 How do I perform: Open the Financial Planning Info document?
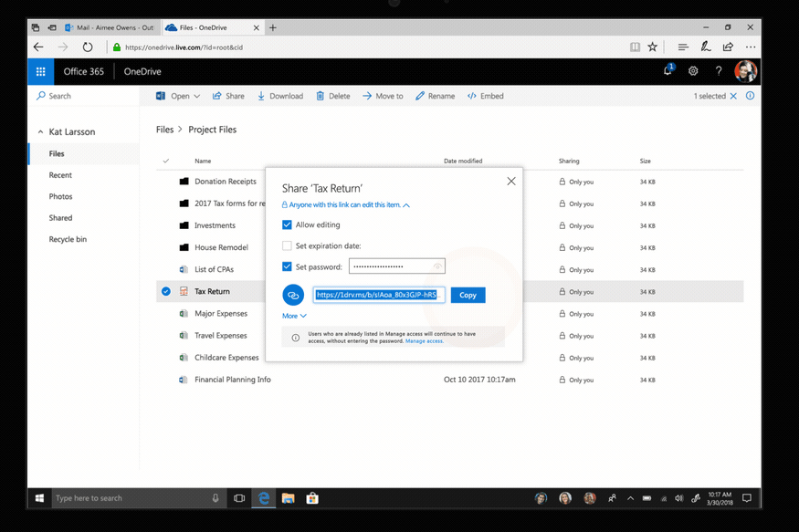[232, 380]
